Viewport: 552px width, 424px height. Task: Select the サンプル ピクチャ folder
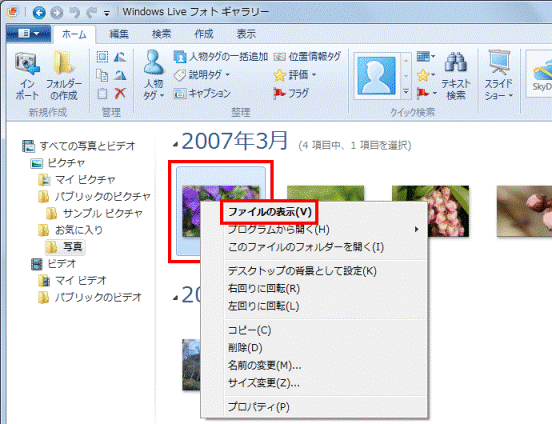(x=94, y=213)
